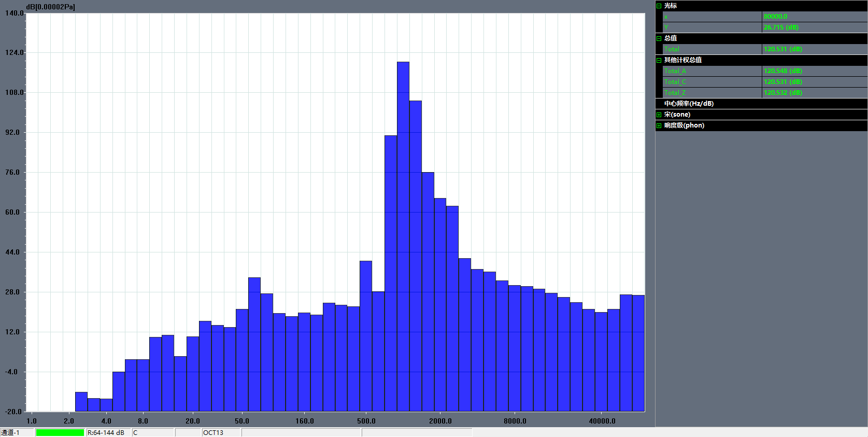Image resolution: width=868 pixels, height=437 pixels.
Task: Collapse the 总值 total section
Action: [659, 38]
